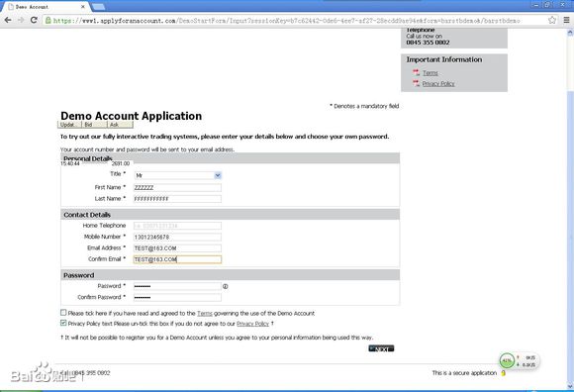Open Privacy Policy link in checkbox sentence
Viewport: 574px width, 392px height.
tap(252, 324)
